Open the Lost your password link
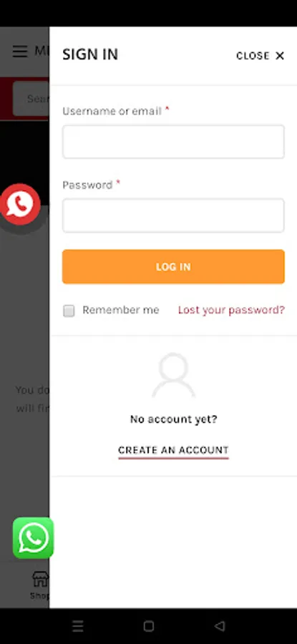The image size is (297, 644). [231, 310]
